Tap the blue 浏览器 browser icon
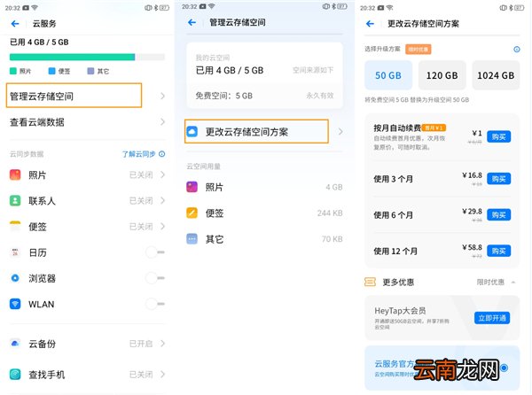This screenshot has width=532, height=395. tap(15, 278)
